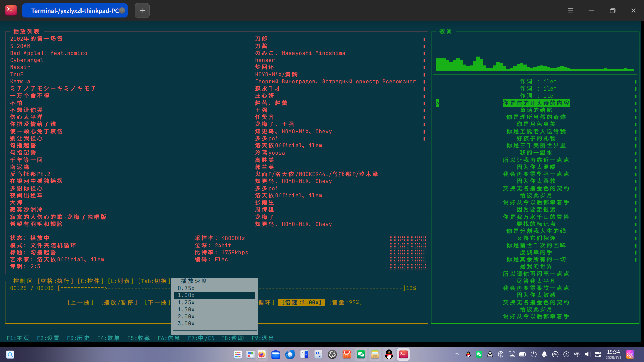This screenshot has width=644, height=362.
Task: Open QQ penguin app in taskbar dock
Action: [x=389, y=354]
